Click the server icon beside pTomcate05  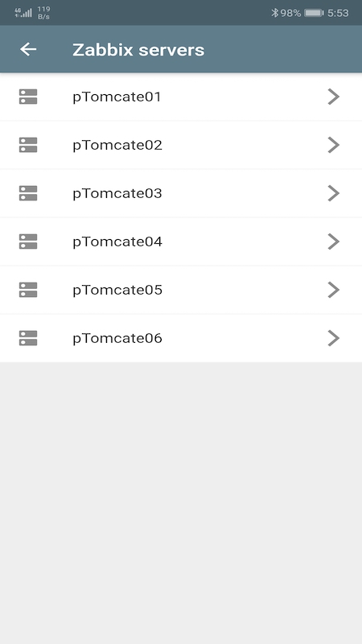28,290
